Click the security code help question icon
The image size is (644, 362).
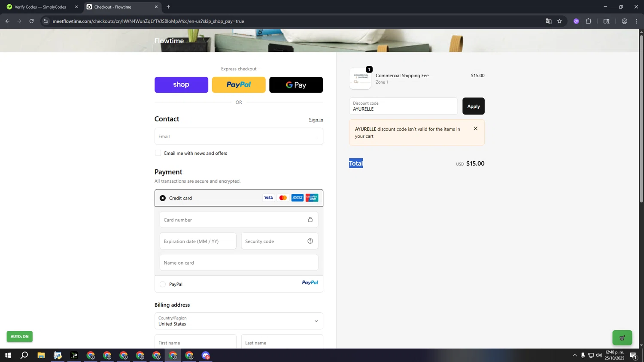(310, 241)
